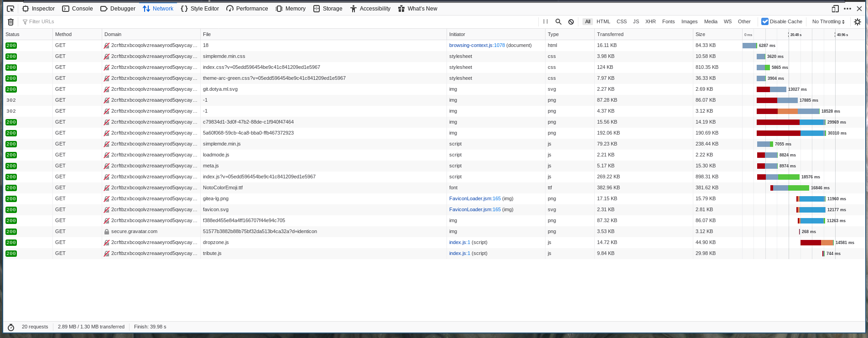
Task: Filter requests by Images type
Action: 689,21
